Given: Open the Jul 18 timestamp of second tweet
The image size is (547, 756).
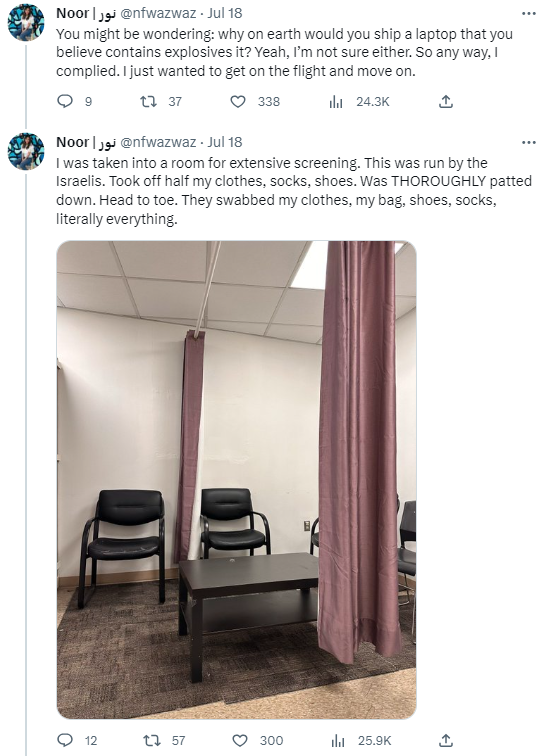Looking at the screenshot, I should click(x=225, y=142).
